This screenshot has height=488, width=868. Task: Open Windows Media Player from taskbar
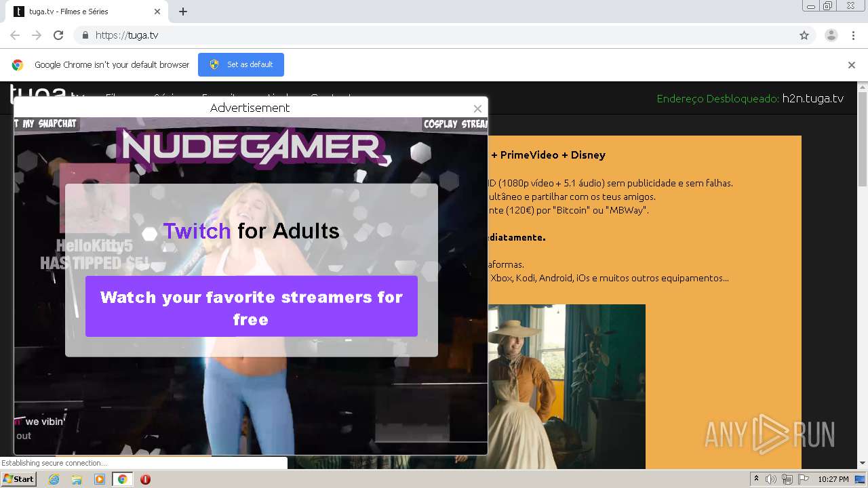click(x=100, y=479)
